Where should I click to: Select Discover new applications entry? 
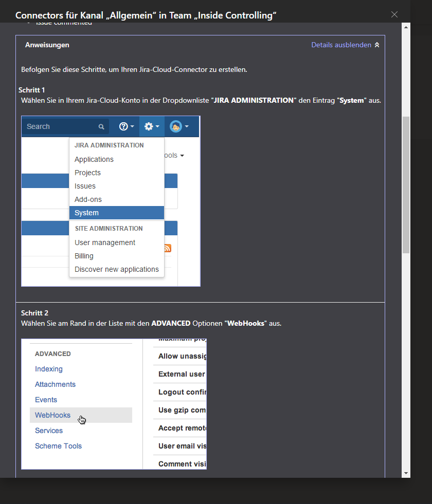116,269
